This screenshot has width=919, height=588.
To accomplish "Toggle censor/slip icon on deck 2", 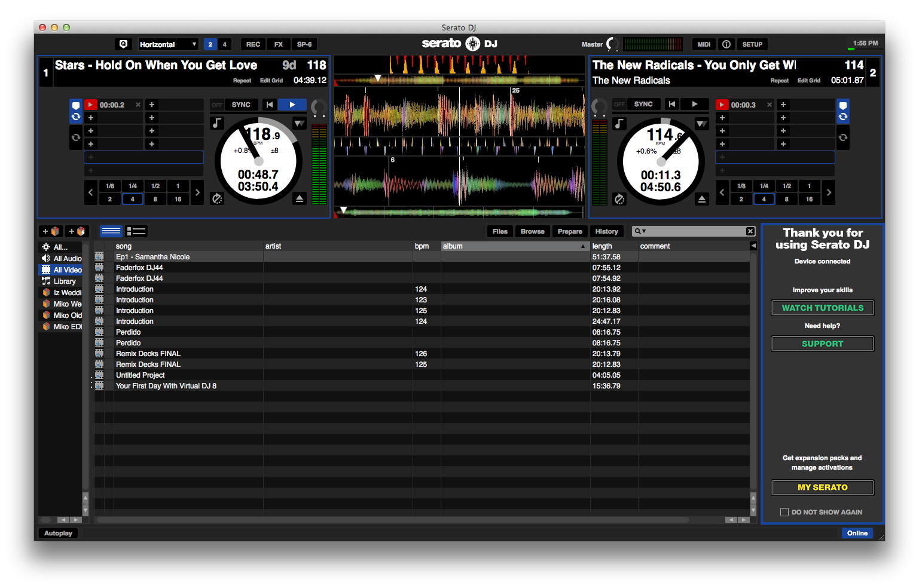I will [x=619, y=199].
